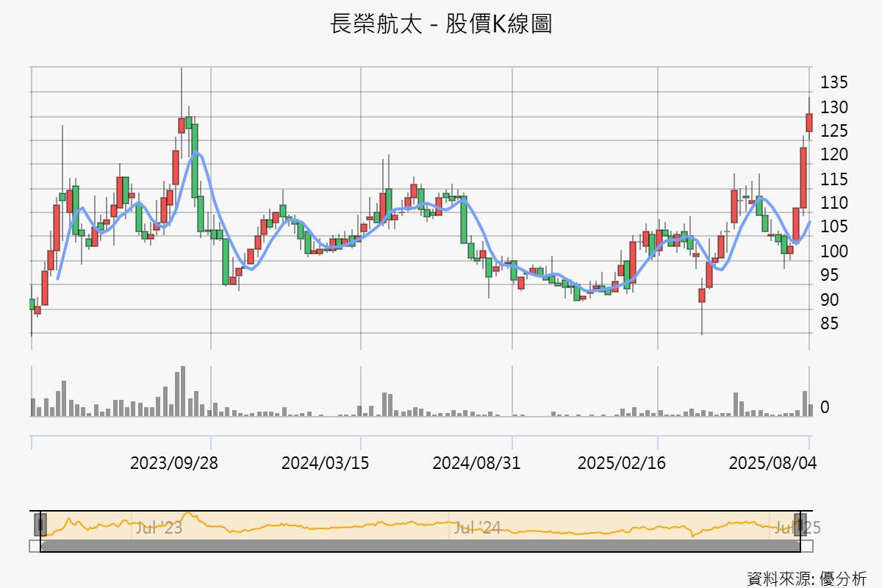Click the 115 price axis label
This screenshot has width=882, height=588.
coord(834,179)
